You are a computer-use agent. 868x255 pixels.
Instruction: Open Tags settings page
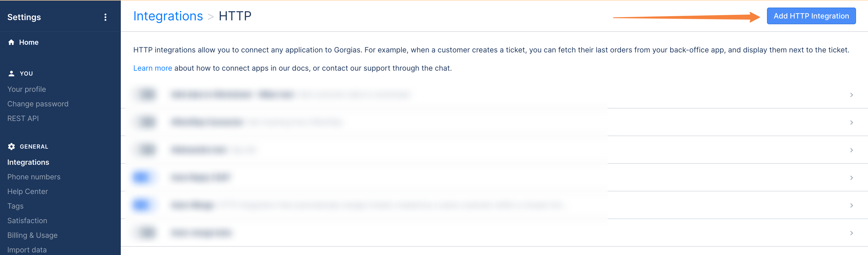(16, 206)
